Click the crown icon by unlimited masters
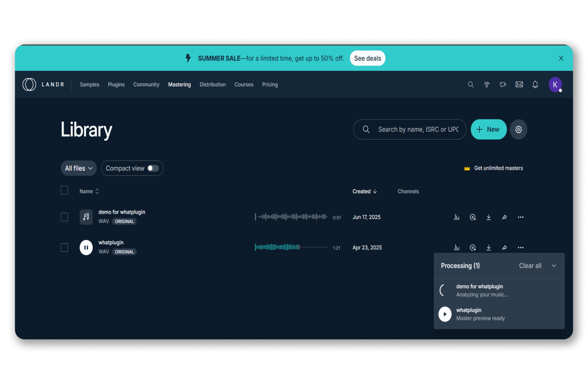 click(467, 168)
